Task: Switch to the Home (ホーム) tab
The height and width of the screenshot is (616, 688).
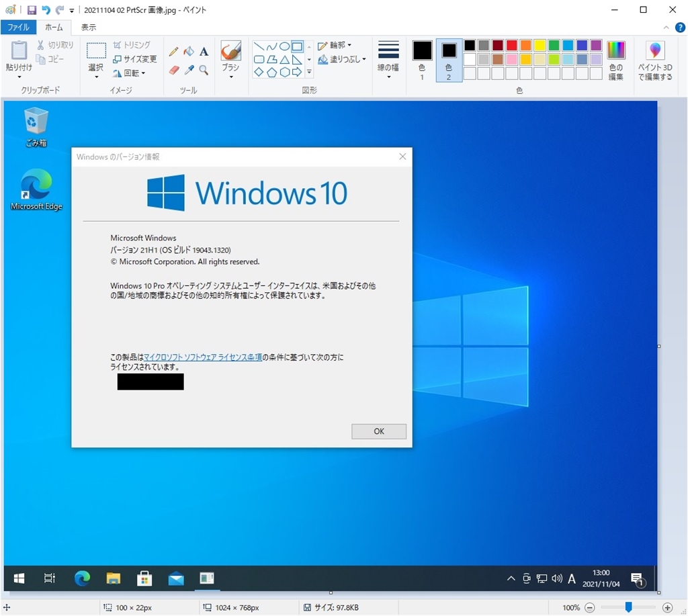Action: coord(54,27)
